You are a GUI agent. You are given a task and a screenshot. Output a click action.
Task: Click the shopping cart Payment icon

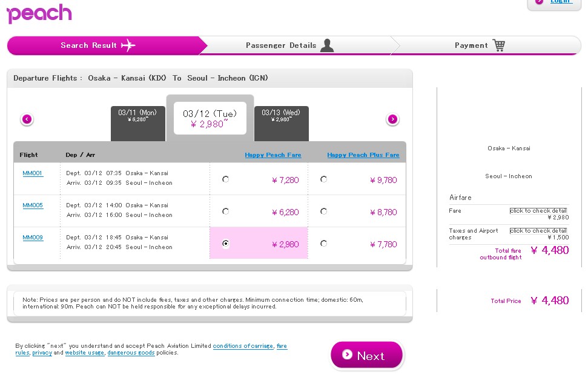point(498,45)
